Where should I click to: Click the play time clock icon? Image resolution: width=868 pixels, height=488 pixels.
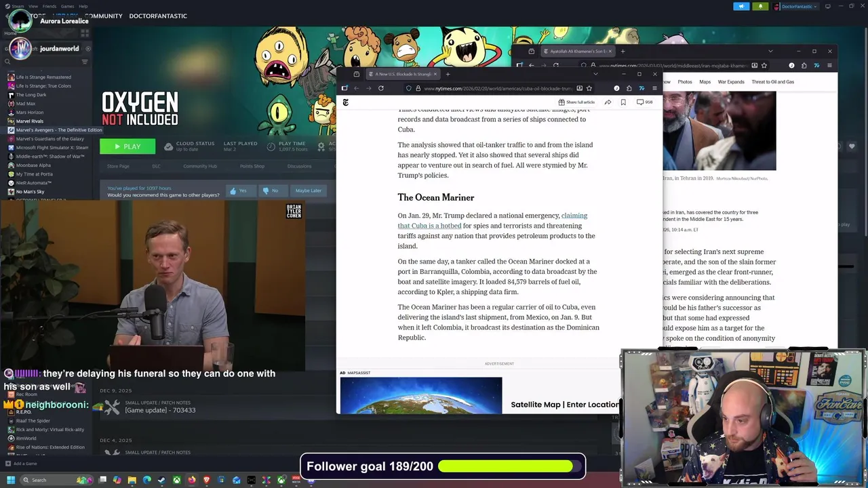(x=271, y=146)
